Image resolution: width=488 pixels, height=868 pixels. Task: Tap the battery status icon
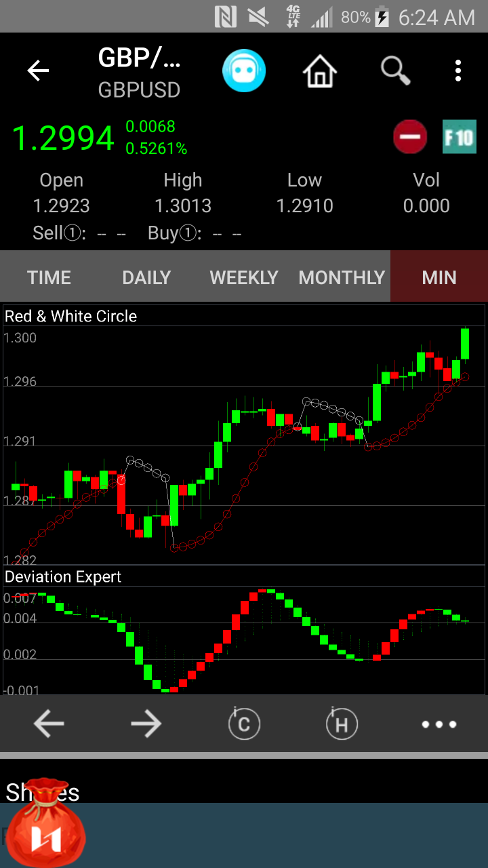point(382,16)
